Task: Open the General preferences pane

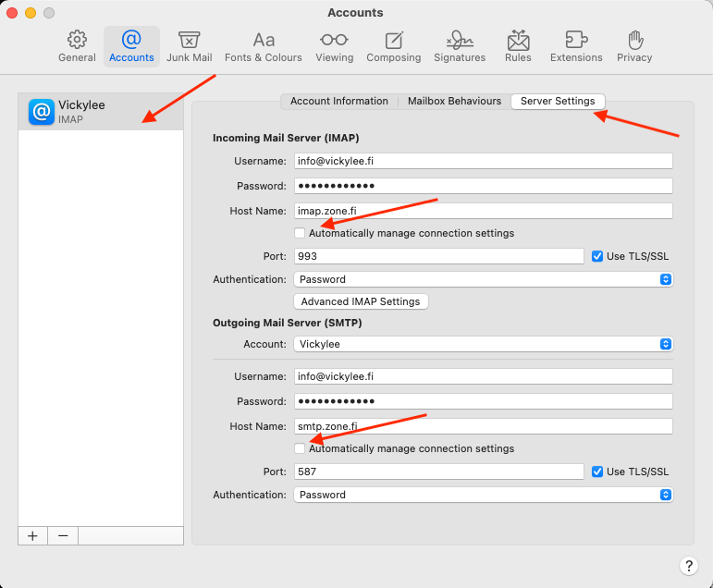Action: pyautogui.click(x=77, y=46)
